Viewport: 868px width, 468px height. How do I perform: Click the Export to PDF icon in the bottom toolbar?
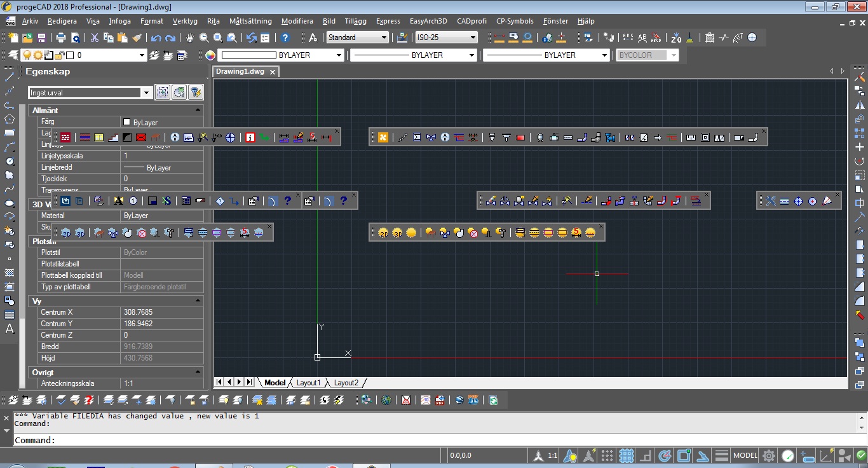tap(440, 400)
